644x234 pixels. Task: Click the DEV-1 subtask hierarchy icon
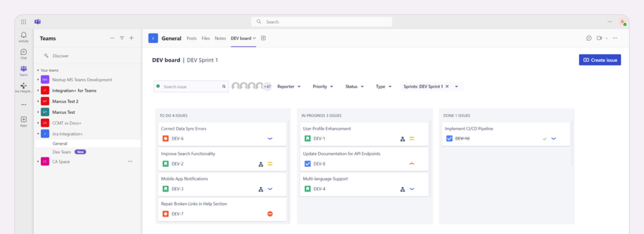coord(402,139)
